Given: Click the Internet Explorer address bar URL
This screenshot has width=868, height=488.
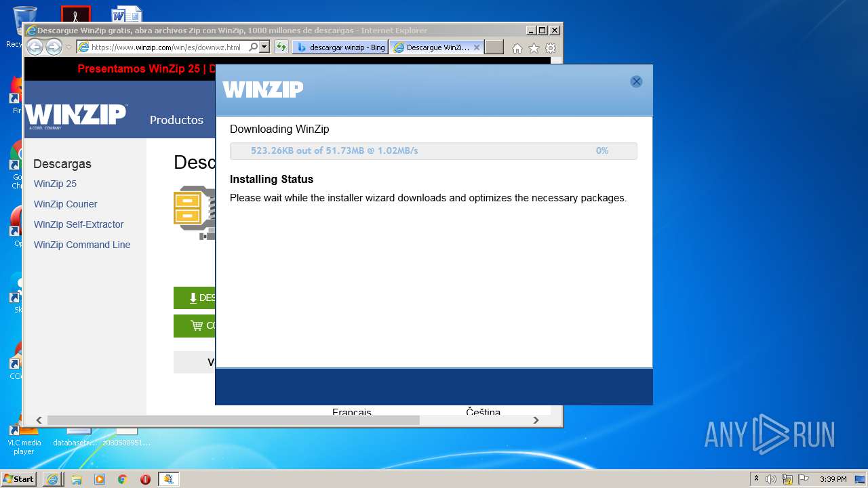Looking at the screenshot, I should 166,47.
